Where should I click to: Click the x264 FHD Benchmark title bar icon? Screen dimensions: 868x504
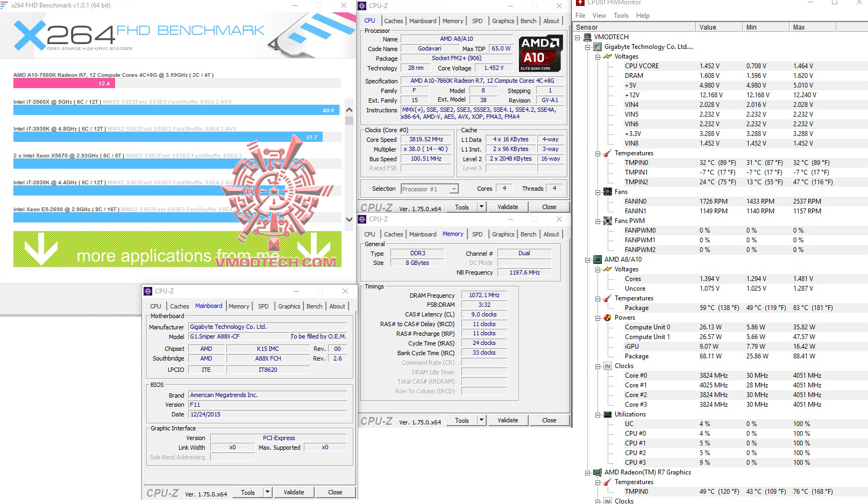(5, 5)
